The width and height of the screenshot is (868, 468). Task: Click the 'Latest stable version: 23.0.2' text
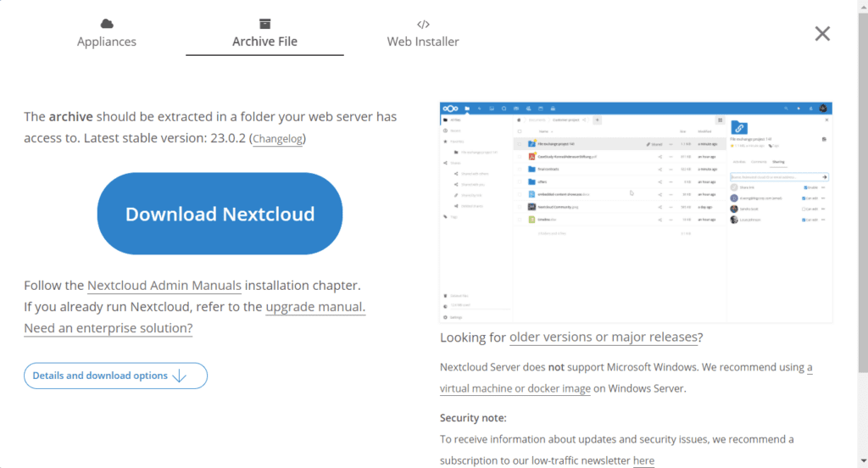point(165,138)
